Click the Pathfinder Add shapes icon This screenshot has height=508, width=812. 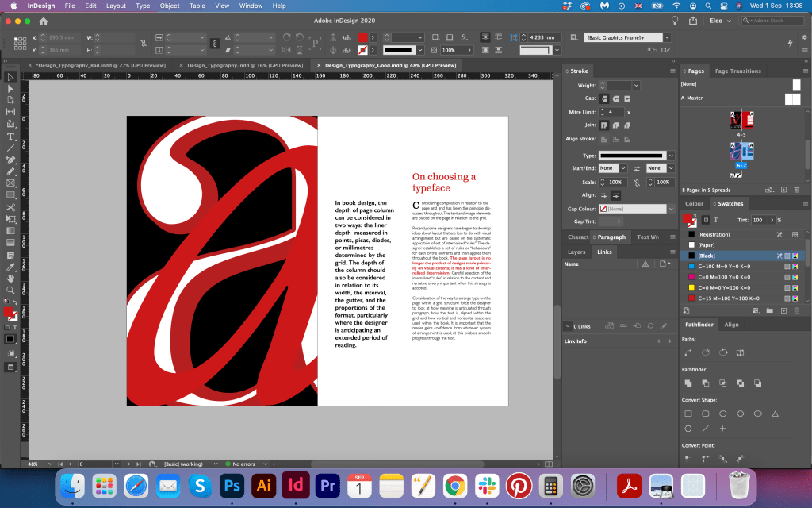(x=688, y=383)
